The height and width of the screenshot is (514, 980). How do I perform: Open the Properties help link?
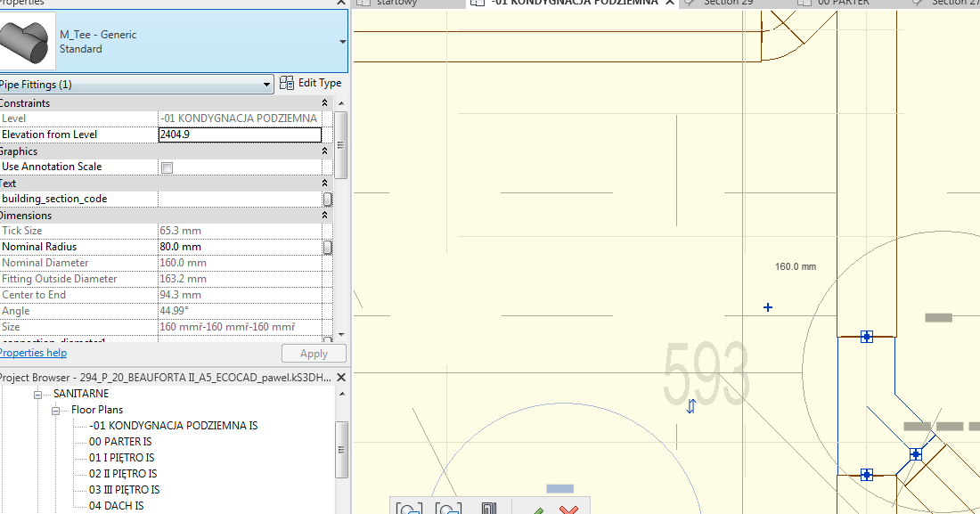[33, 353]
